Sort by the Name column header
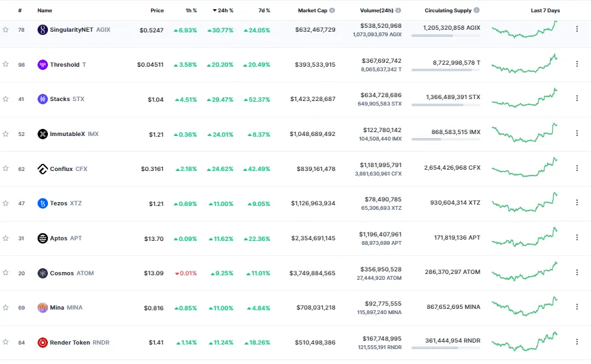Viewport: 591px width, 364px height. (x=45, y=10)
